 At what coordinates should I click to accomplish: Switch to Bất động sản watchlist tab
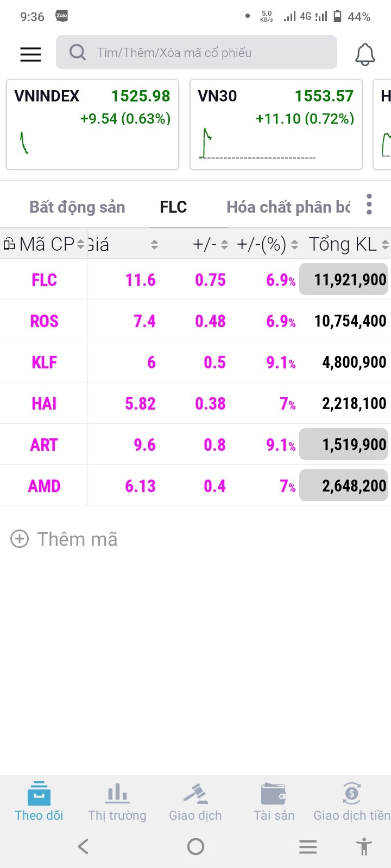[77, 207]
